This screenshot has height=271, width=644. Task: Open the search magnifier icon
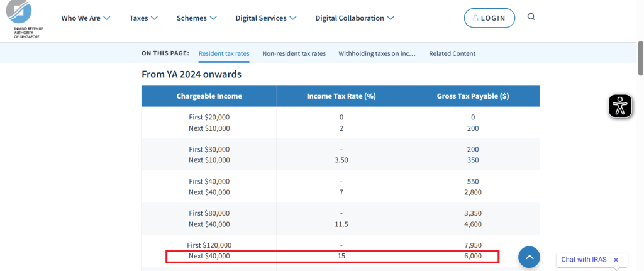pyautogui.click(x=531, y=18)
